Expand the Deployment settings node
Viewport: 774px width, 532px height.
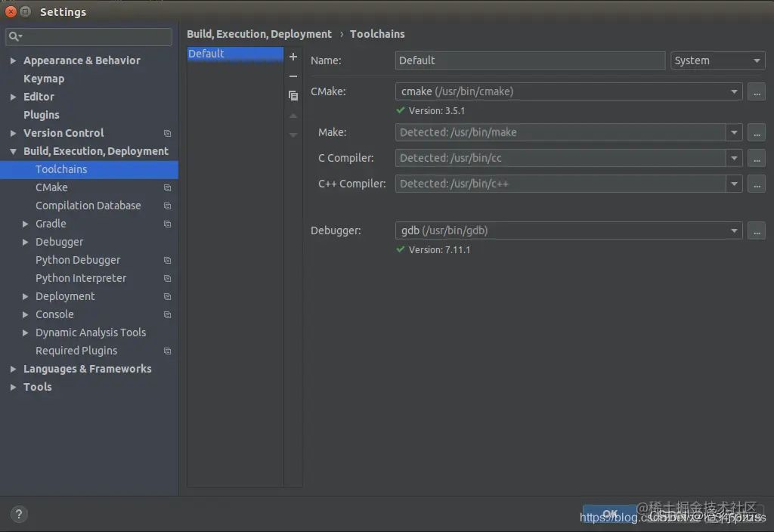click(25, 296)
